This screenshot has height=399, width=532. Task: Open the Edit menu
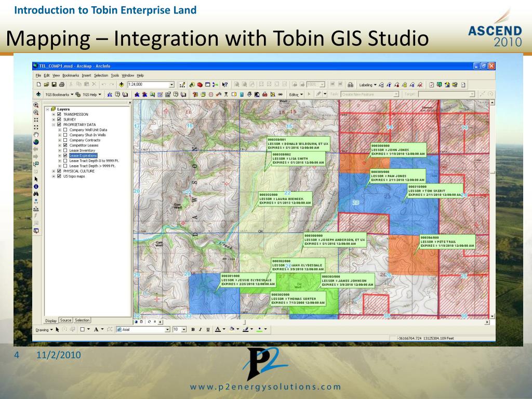(x=46, y=75)
